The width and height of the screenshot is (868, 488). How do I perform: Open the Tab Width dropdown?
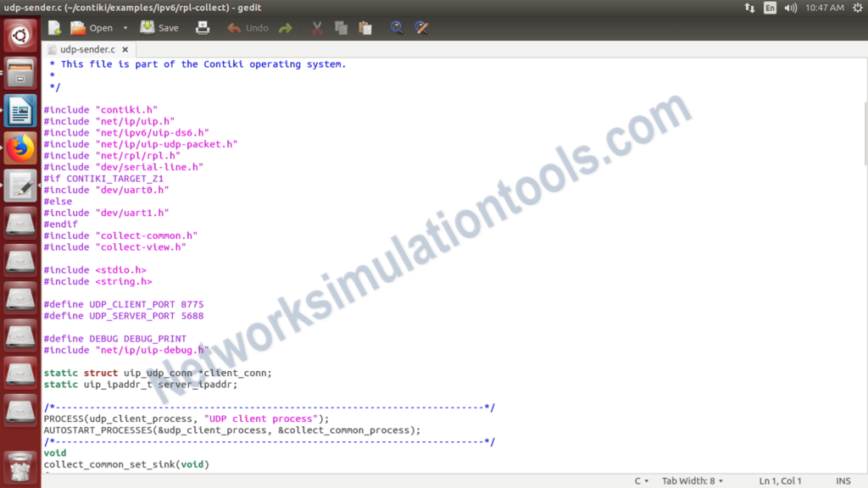pyautogui.click(x=692, y=480)
